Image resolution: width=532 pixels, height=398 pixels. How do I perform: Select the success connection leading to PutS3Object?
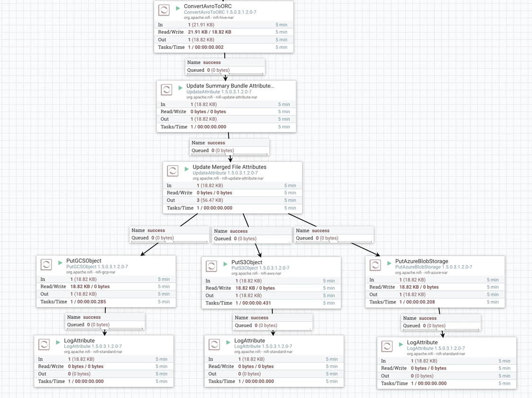(252, 235)
